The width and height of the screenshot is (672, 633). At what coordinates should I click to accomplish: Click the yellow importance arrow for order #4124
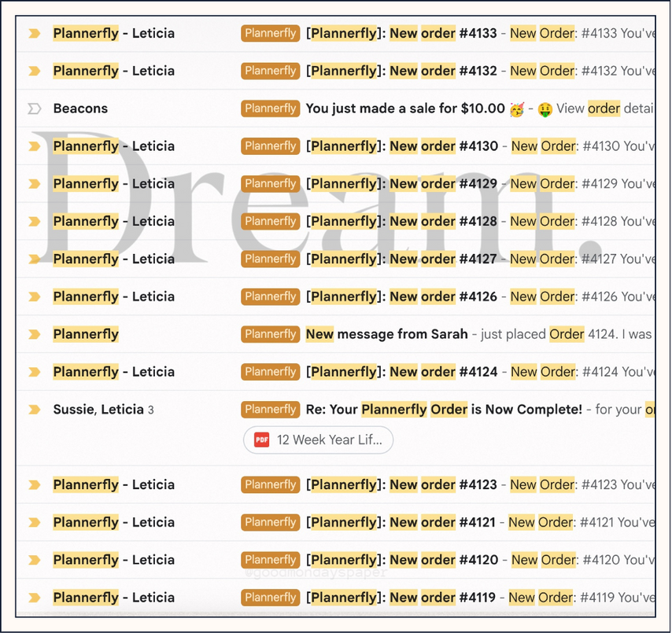click(35, 372)
